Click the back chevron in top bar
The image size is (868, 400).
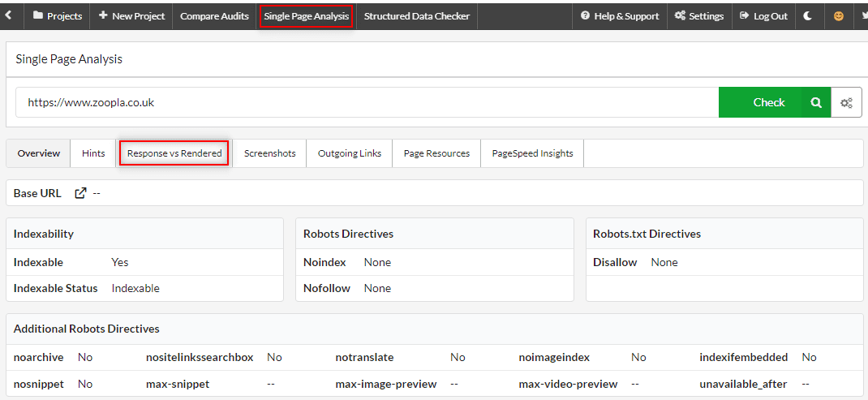(x=8, y=15)
